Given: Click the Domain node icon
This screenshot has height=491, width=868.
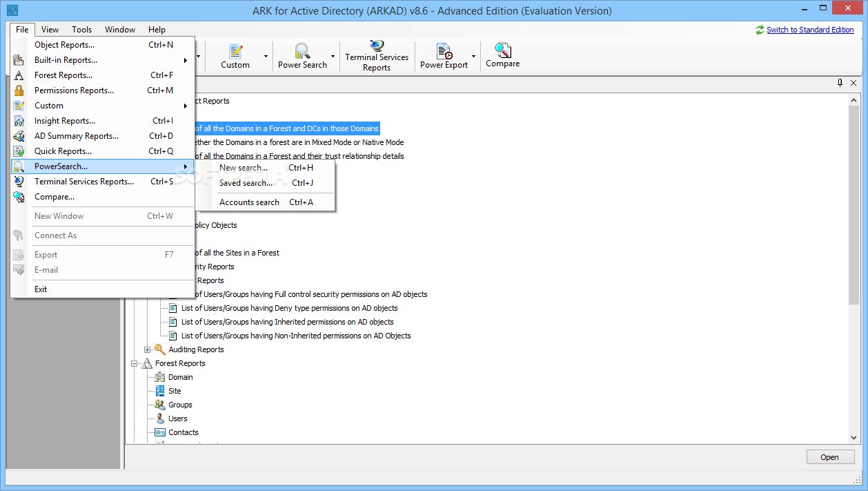Looking at the screenshot, I should coord(160,377).
